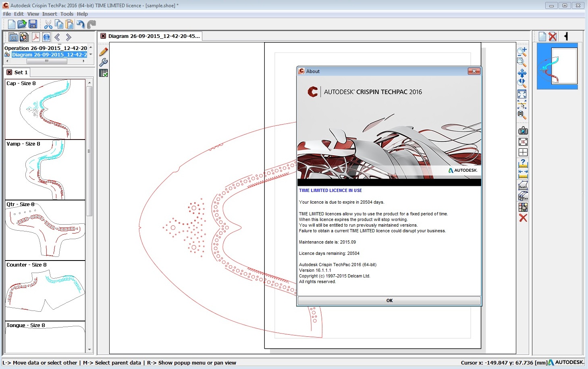Select the Tongue - Size 8 pattern thumbnail
Viewport: 588px width, 369px height.
click(x=45, y=337)
